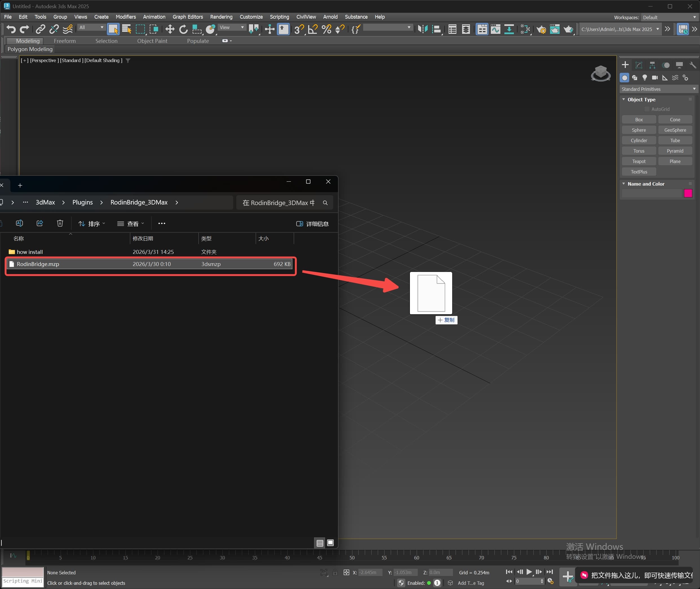
Task: Toggle Select and Manipulate mode
Action: tap(270, 29)
